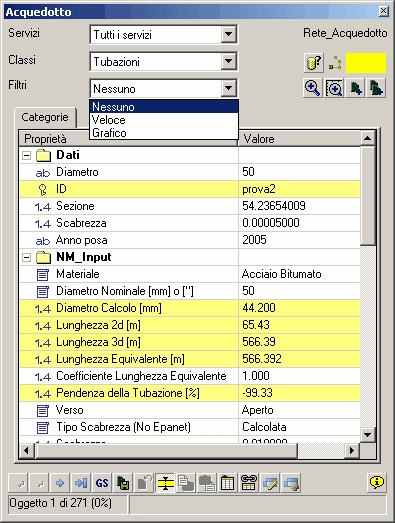Close the Filtri dropdown via its arrow
Viewport: 395px width, 523px height.
click(229, 88)
